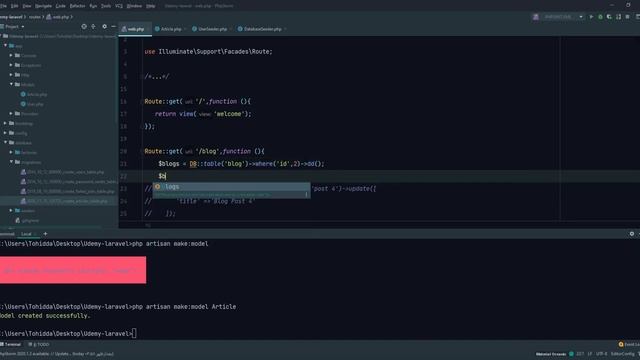
Task: Open terminal panel settings gear
Action: pos(631,234)
